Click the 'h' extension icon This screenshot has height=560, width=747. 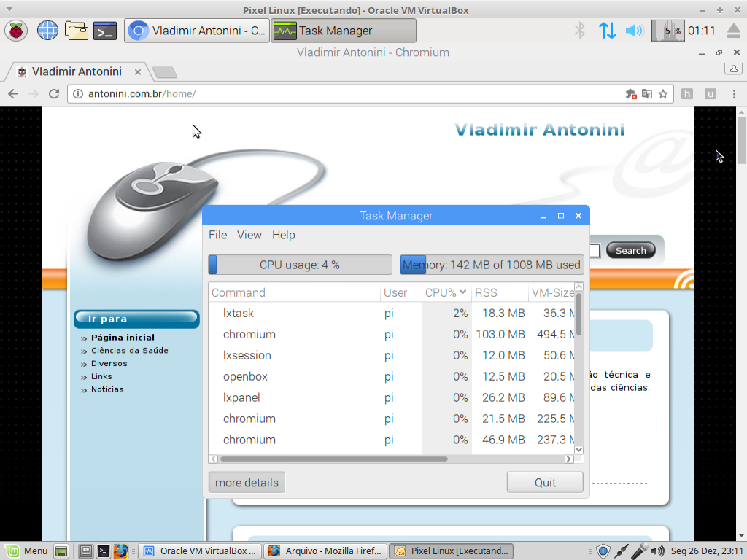coord(687,94)
